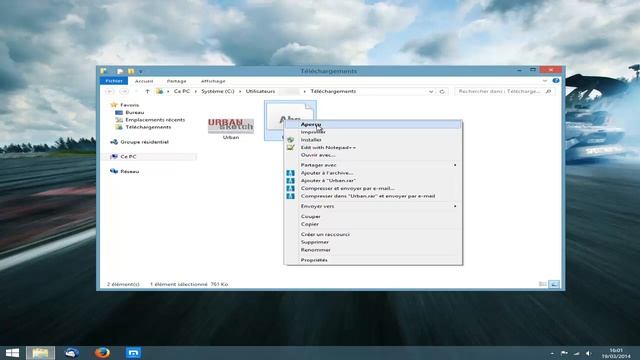Select Imprimer from the context menu
Viewport: 640px width, 360px height.
pyautogui.click(x=373, y=132)
